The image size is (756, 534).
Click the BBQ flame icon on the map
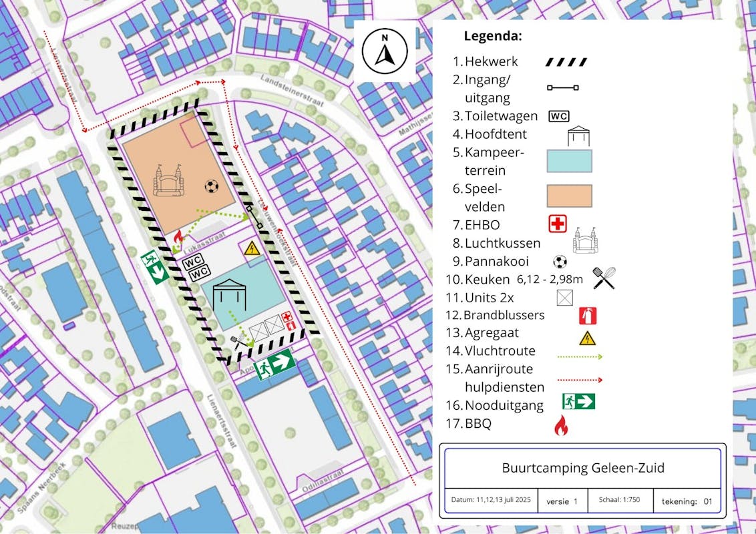[x=178, y=237]
